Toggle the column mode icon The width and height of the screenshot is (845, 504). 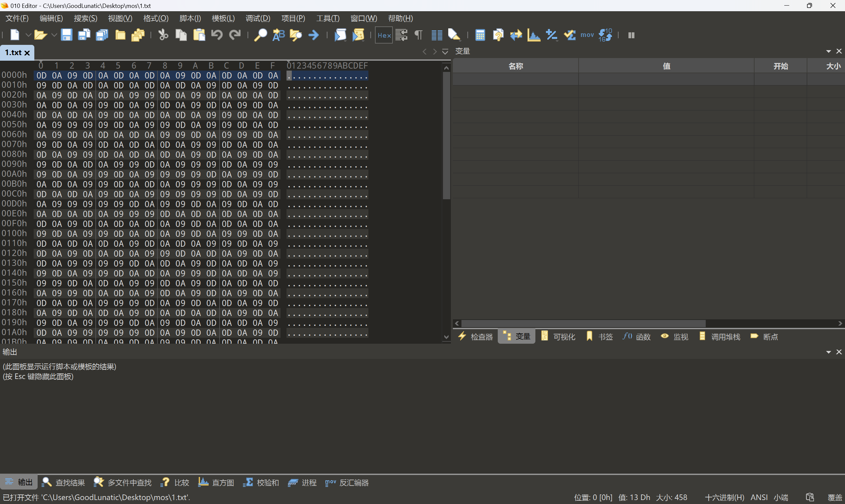pyautogui.click(x=437, y=35)
